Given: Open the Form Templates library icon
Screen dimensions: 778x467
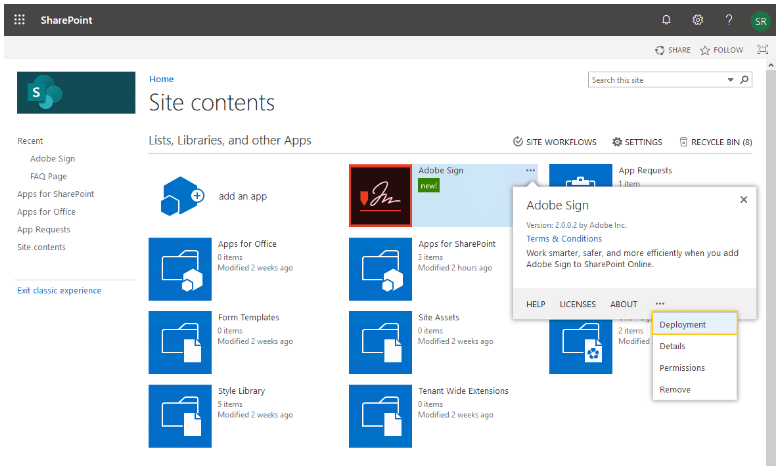Looking at the screenshot, I should coord(180,342).
